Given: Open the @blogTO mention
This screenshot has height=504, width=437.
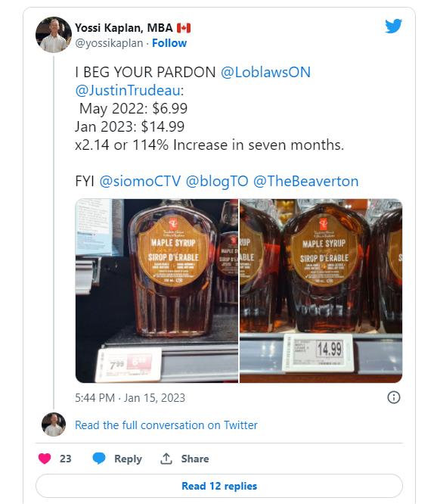Looking at the screenshot, I should click(x=217, y=182).
